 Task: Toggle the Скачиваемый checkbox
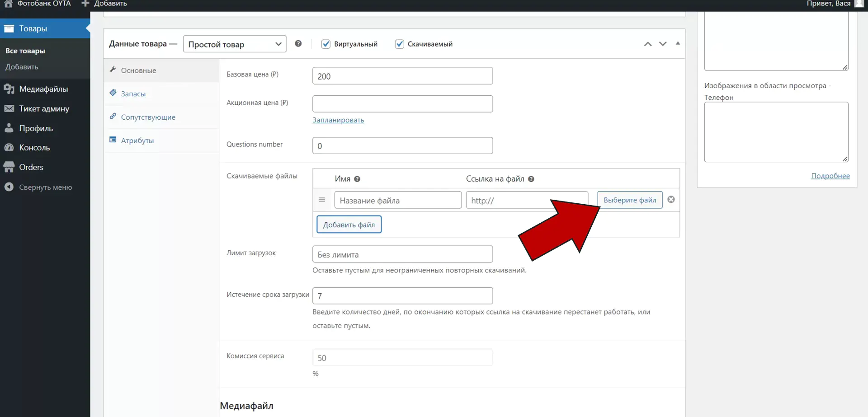[x=399, y=44]
